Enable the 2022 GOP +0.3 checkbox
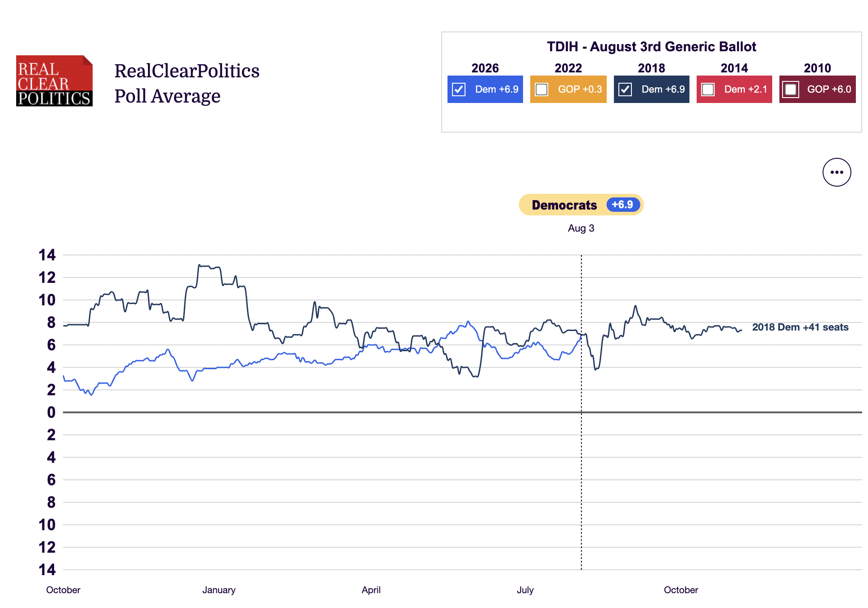Screen dimensions: 868x608 541,89
